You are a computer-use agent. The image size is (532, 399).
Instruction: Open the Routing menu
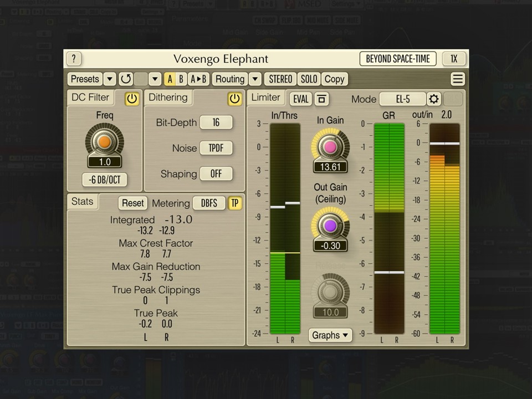pos(230,79)
